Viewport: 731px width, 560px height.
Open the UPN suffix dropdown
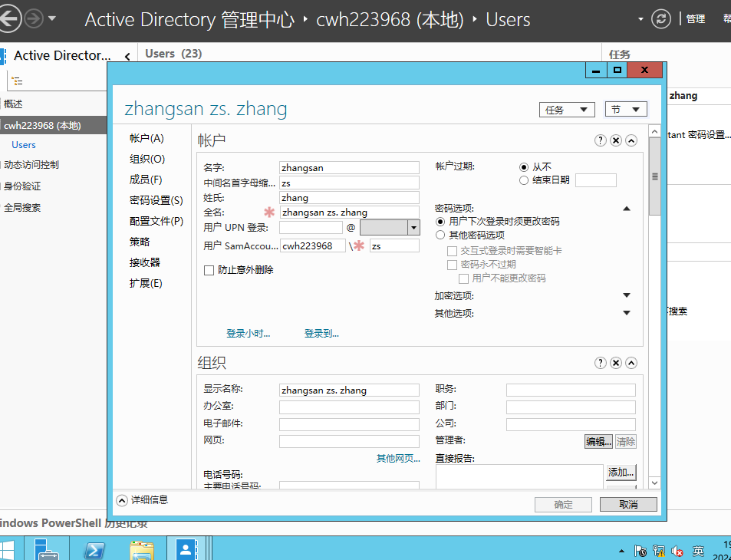click(413, 228)
